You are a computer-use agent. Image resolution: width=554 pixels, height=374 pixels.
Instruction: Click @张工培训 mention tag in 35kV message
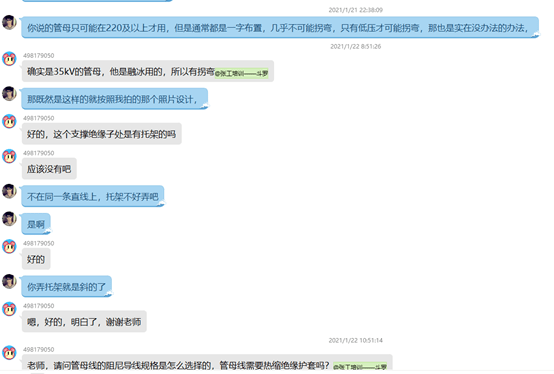(x=242, y=73)
